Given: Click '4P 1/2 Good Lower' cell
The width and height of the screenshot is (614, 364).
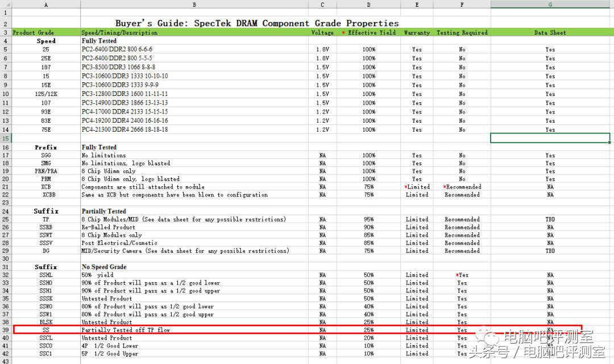Looking at the screenshot, I should [194, 346].
